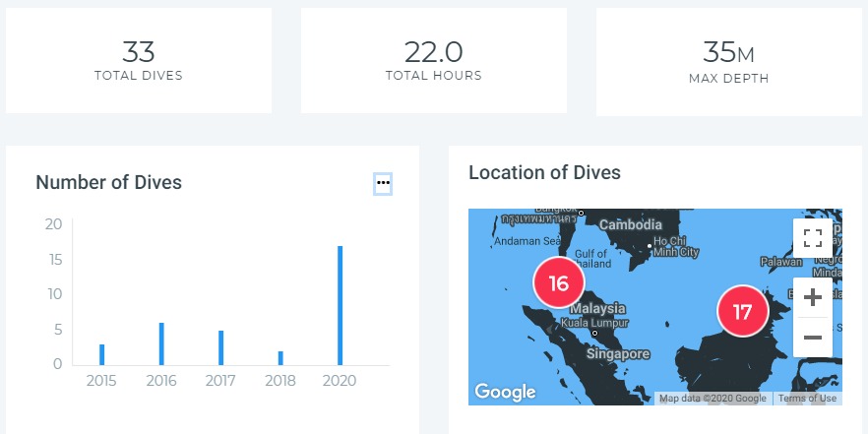This screenshot has width=868, height=434.
Task: Click the 2016 axis label
Action: pyautogui.click(x=161, y=381)
